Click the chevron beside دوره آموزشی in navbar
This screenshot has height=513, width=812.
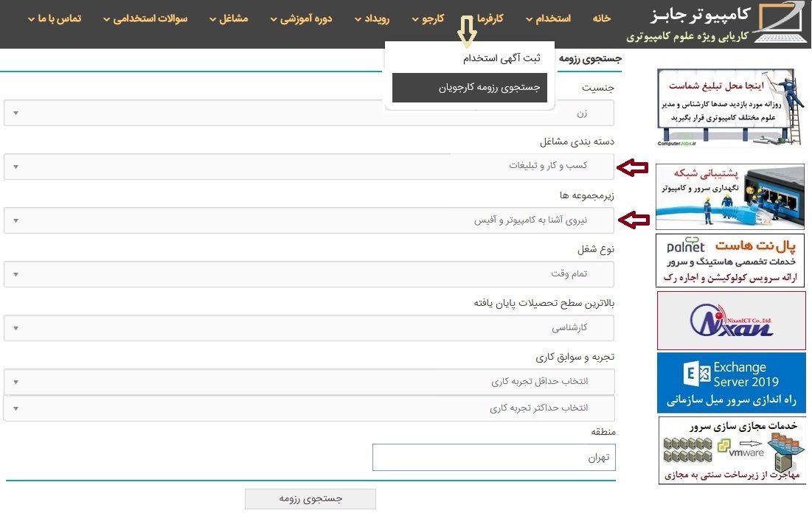click(273, 20)
